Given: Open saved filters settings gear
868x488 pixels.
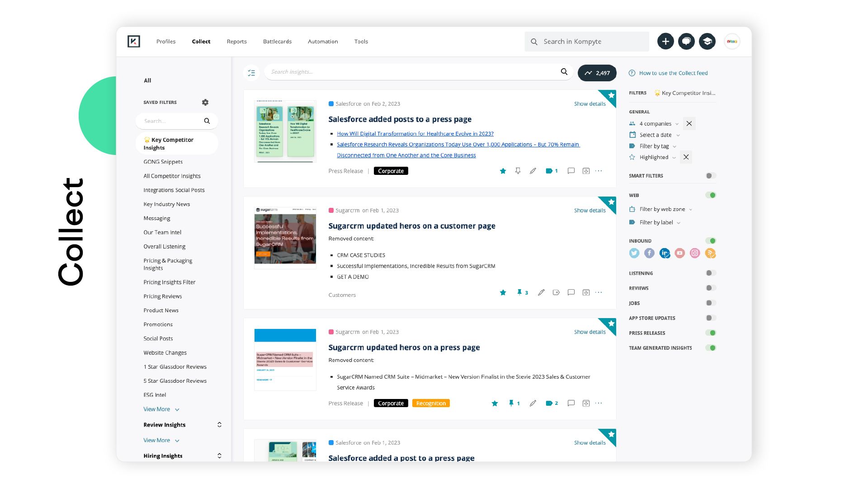Looking at the screenshot, I should point(205,102).
